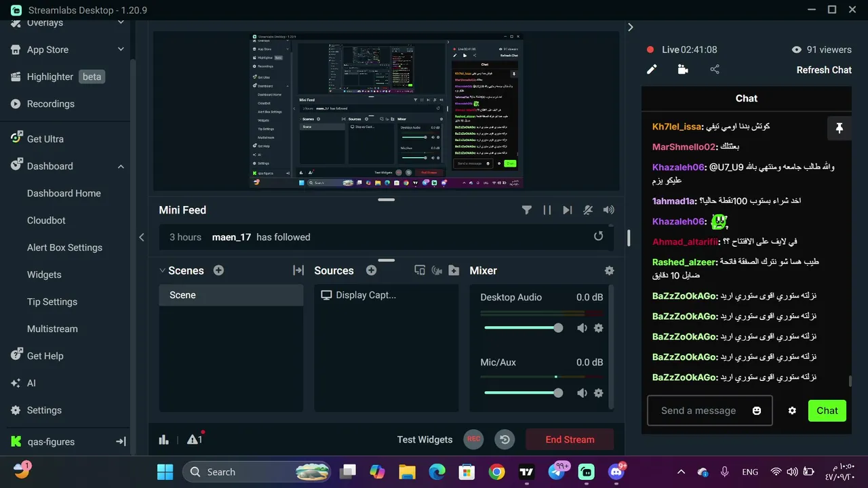The image size is (868, 488).
Task: Collapse the Scenes collection dropdown arrow
Action: [x=162, y=270]
